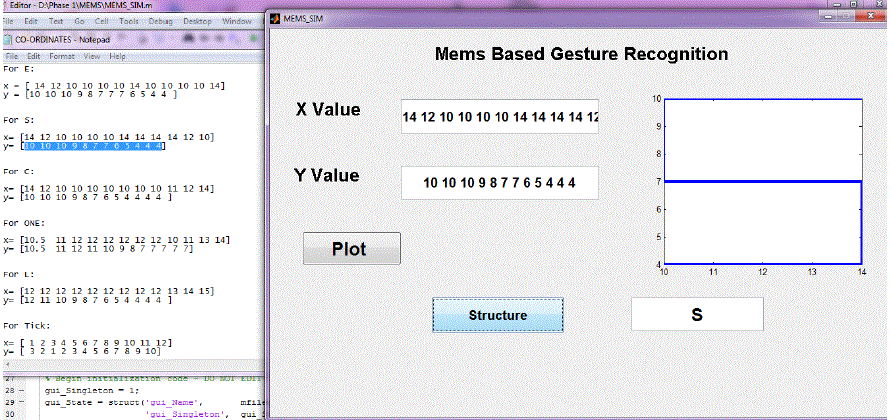Focus the Y Value text box
Viewport: 891px width, 420px height.
tap(499, 183)
